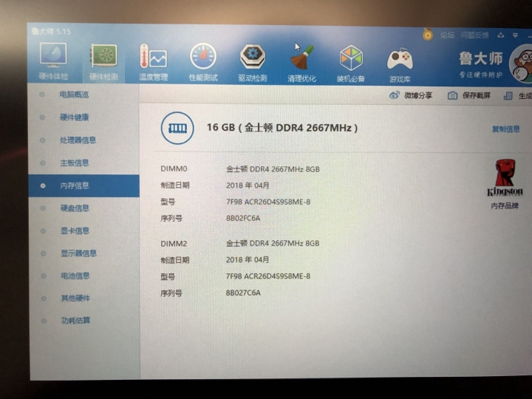The height and width of the screenshot is (399, 532).
Task: Click DIMM0 serial number 8B02FC6A
Action: pyautogui.click(x=243, y=218)
